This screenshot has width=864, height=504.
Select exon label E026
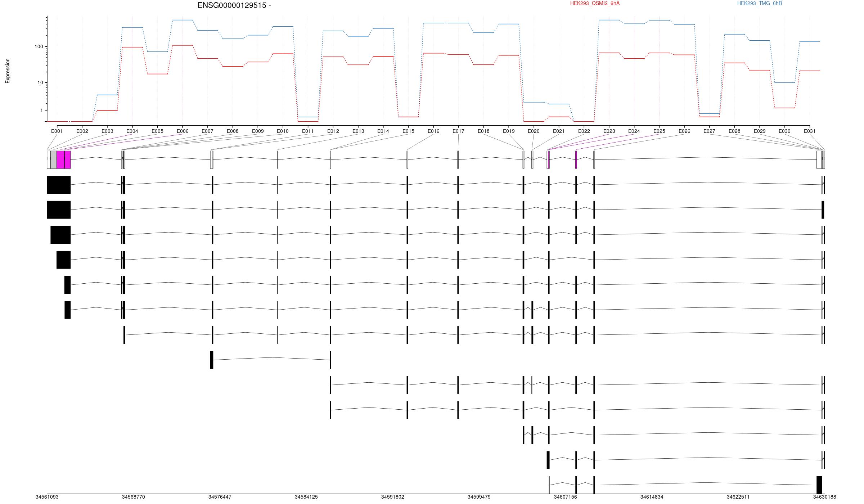[x=684, y=131]
